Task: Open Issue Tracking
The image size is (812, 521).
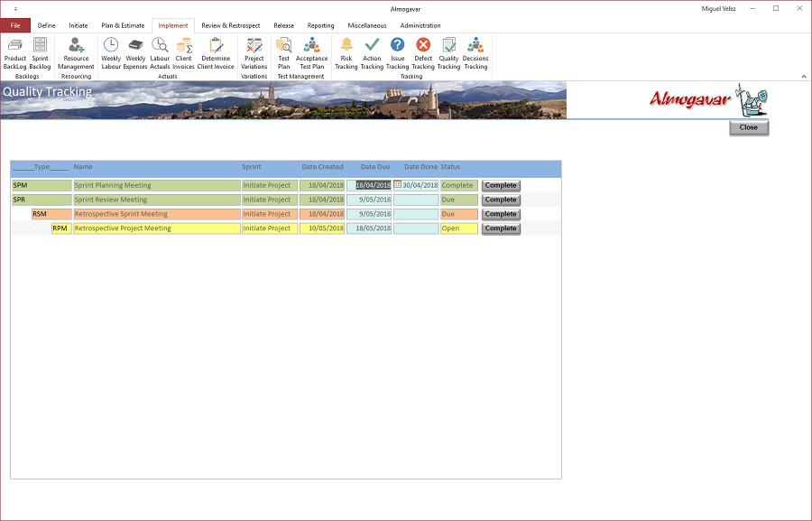Action: click(x=397, y=53)
